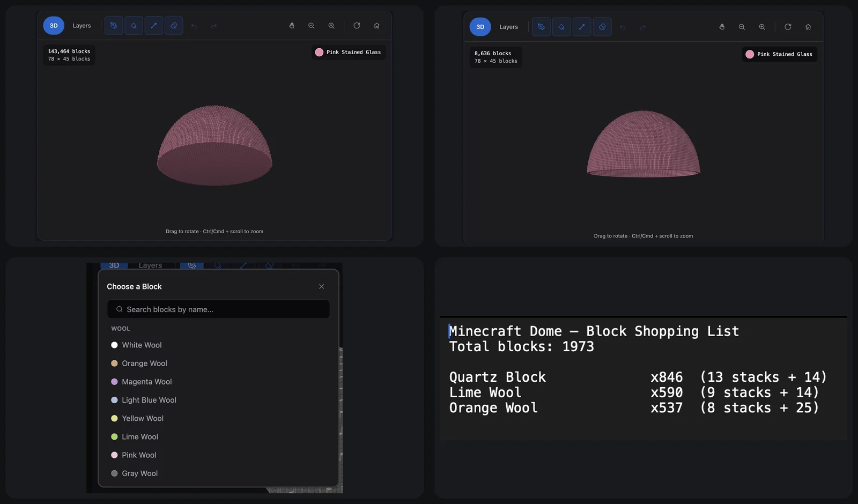The height and width of the screenshot is (504, 858).
Task: Pick Lime Wool in the Choose a Block dialog
Action: (x=218, y=437)
